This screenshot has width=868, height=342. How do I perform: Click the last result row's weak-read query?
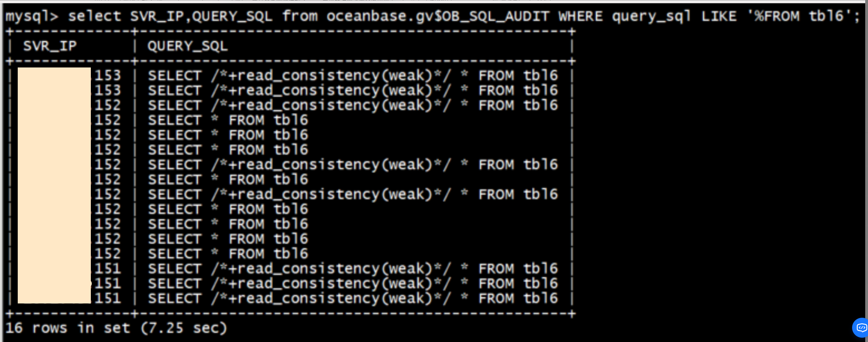[x=353, y=298]
